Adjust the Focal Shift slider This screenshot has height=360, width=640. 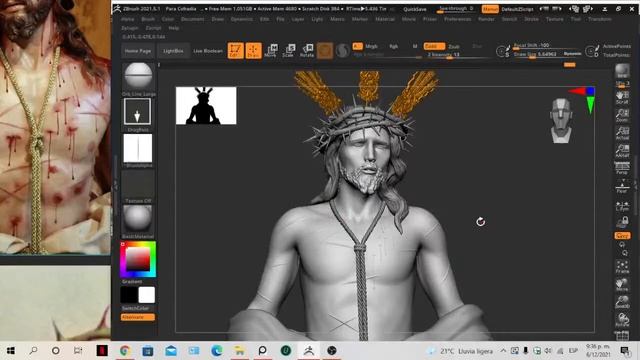(x=547, y=46)
